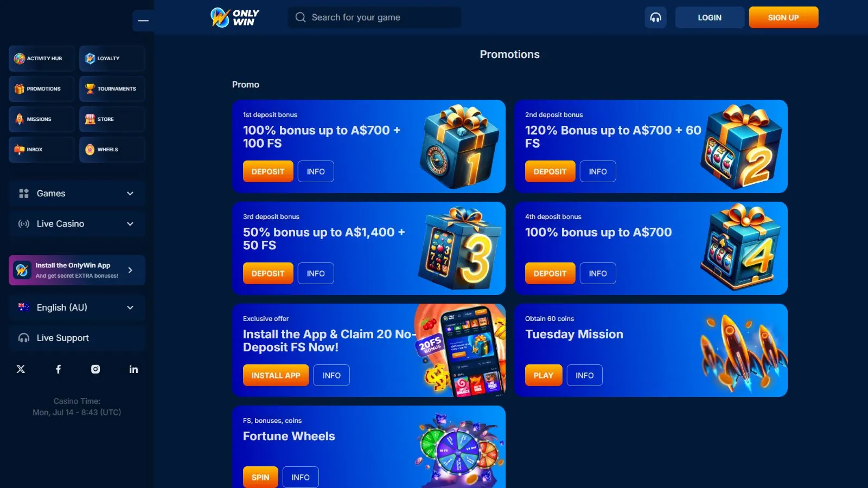
Task: Open the Activity Hub tile
Action: point(42,59)
